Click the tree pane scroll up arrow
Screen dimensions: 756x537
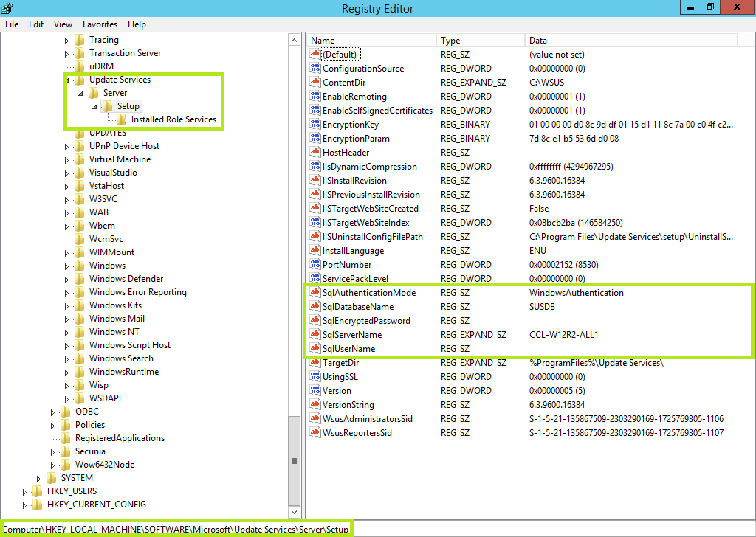tap(294, 41)
